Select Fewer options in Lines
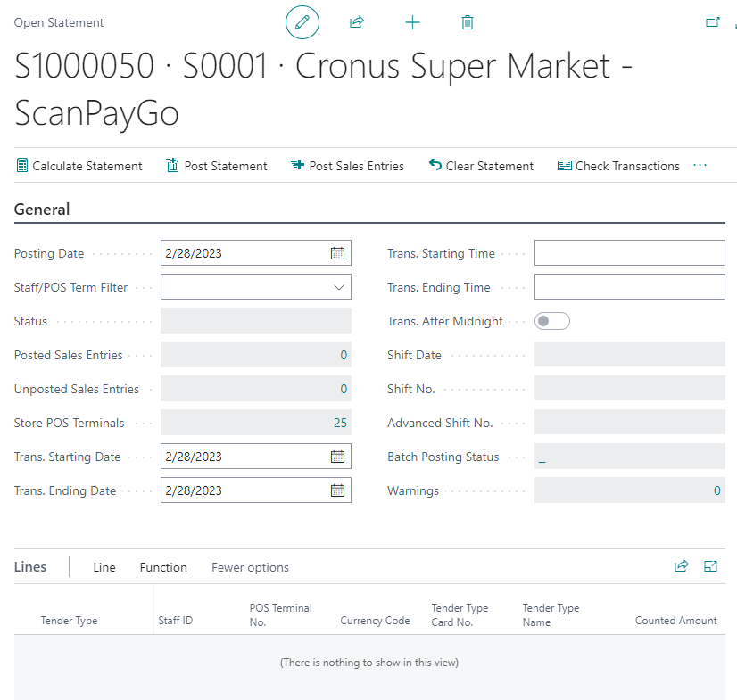 click(x=250, y=567)
